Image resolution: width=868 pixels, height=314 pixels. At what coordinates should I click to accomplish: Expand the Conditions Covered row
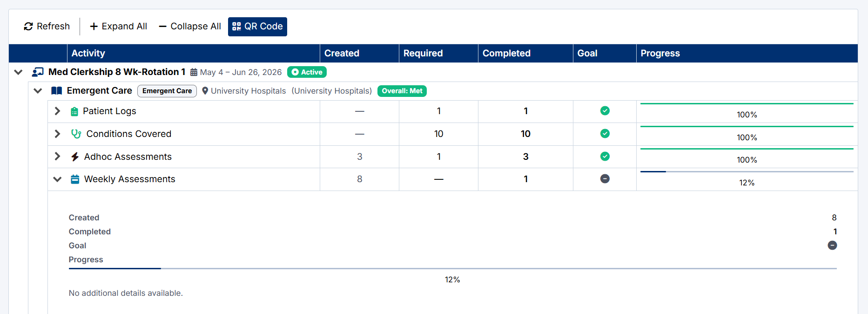tap(57, 134)
